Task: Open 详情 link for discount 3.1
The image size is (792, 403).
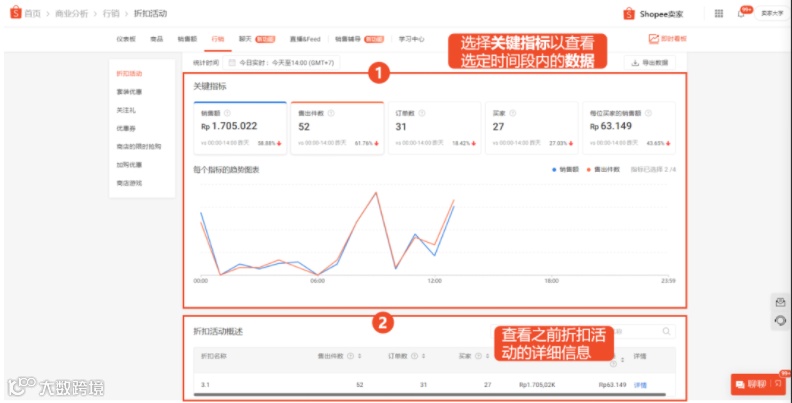Action: click(640, 385)
